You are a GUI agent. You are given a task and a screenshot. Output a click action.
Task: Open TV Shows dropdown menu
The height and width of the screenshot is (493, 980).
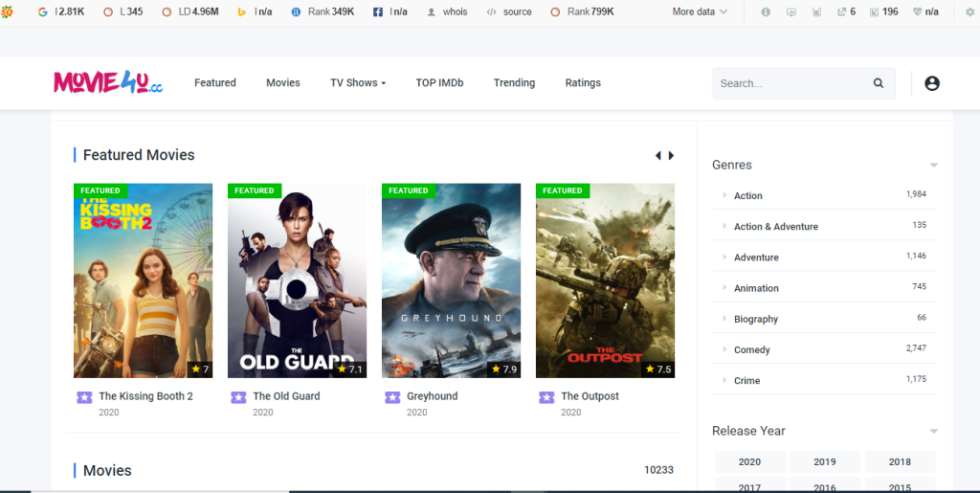coord(358,82)
